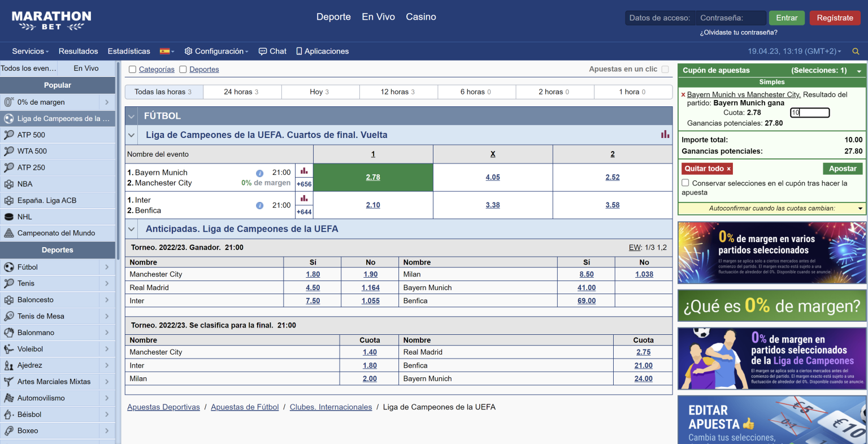Select draw odds 3.38 for Inter-Benfica
Viewport: 868px width, 444px height.
point(493,205)
